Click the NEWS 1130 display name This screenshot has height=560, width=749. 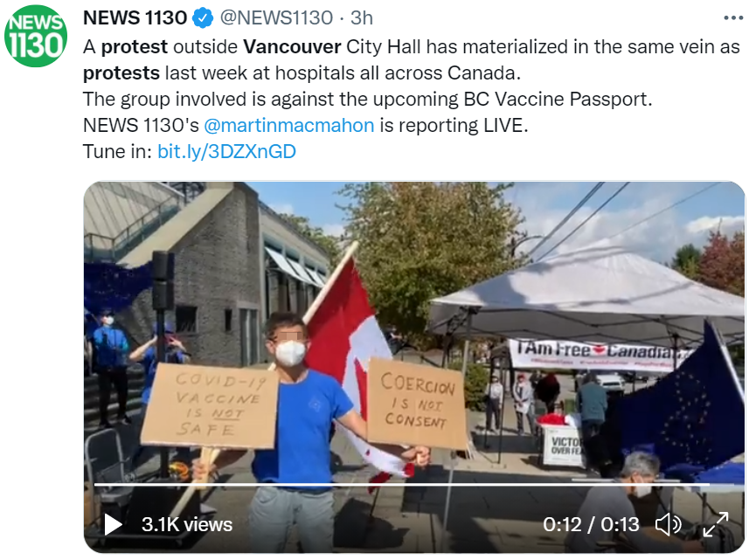coord(135,18)
